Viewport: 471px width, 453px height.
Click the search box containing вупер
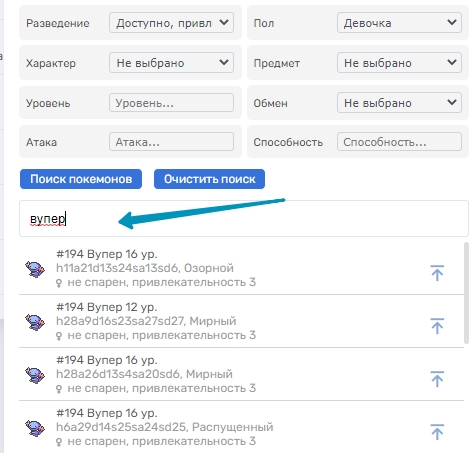[244, 219]
